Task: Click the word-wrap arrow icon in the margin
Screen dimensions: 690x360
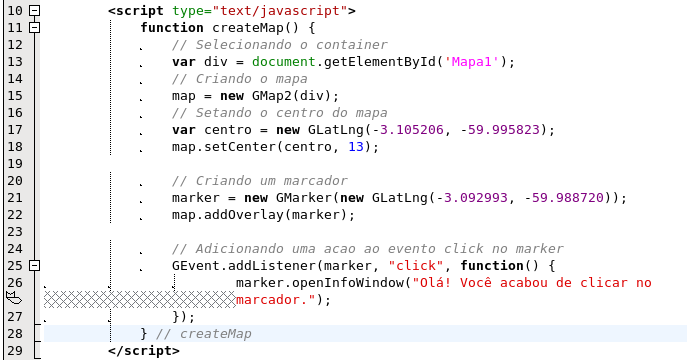Action: click(14, 298)
